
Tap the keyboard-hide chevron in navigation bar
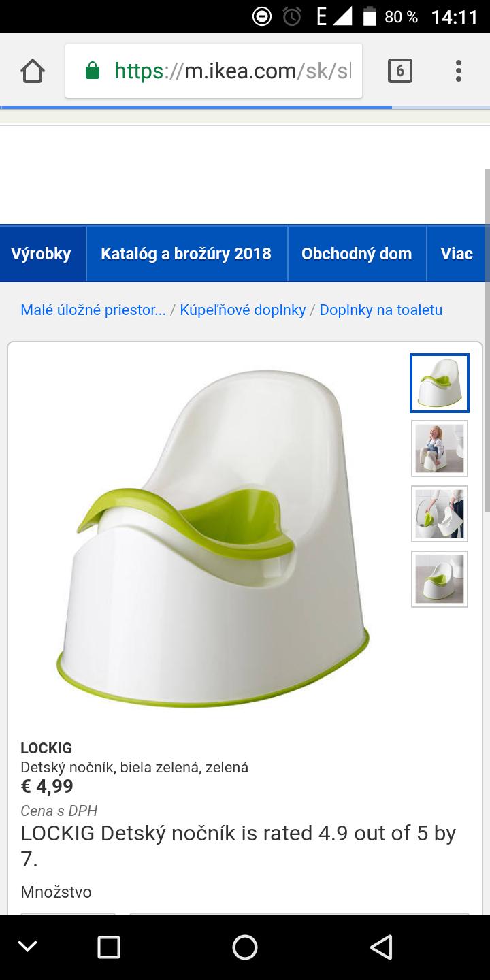[27, 947]
